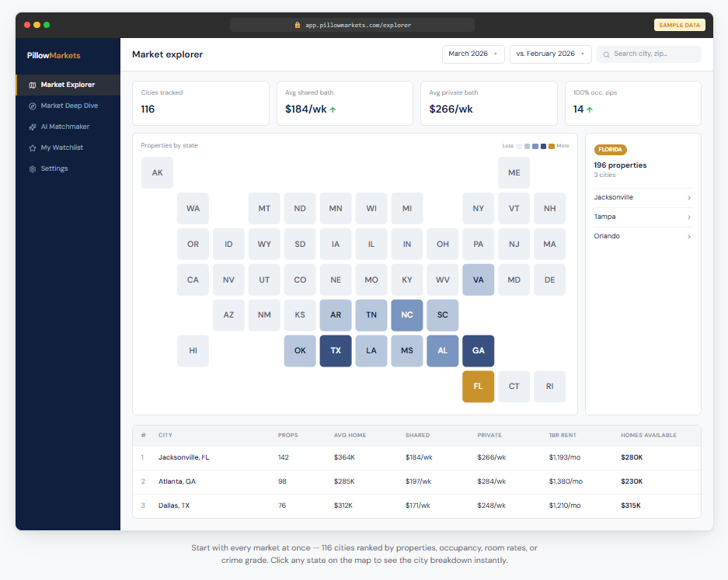Image resolution: width=728 pixels, height=580 pixels.
Task: Click the Market Explorer map icon
Action: click(x=33, y=85)
